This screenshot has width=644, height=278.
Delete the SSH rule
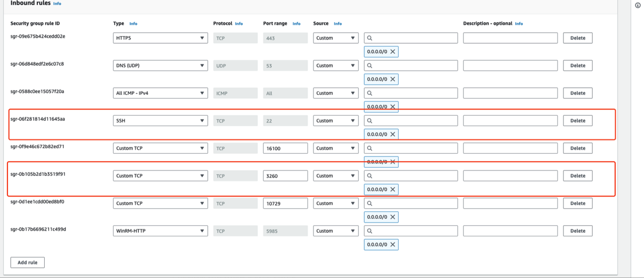click(578, 121)
